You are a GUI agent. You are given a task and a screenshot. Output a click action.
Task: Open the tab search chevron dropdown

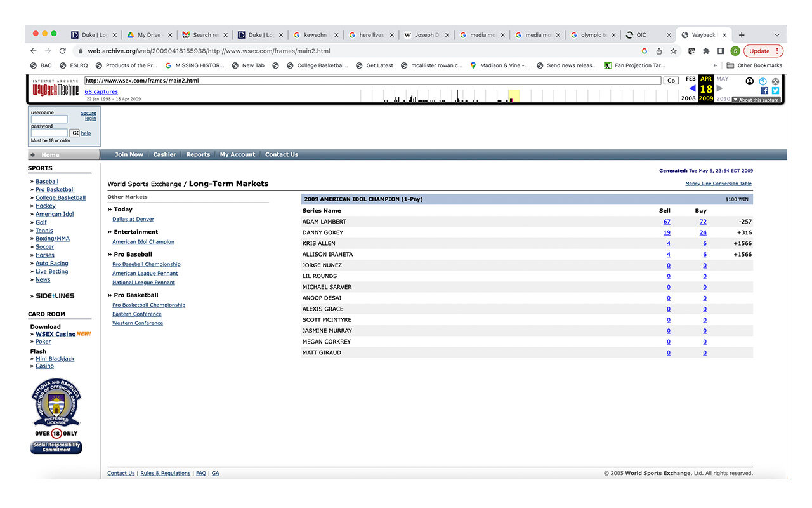777,35
